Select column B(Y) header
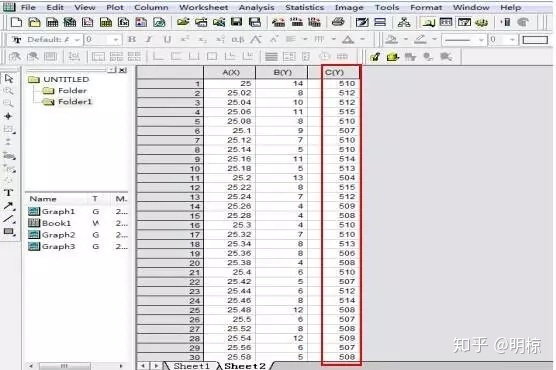Viewport: 556px width, 370px height. click(282, 72)
